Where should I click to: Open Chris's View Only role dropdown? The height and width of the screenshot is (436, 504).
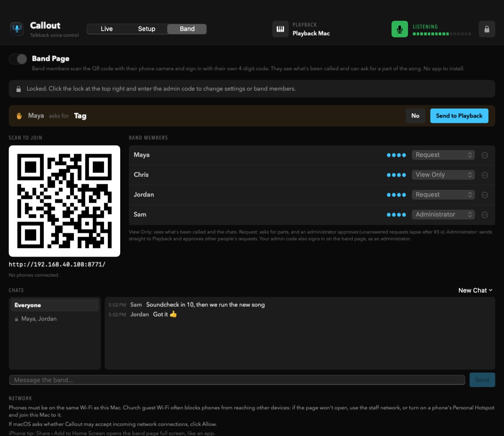pyautogui.click(x=443, y=175)
